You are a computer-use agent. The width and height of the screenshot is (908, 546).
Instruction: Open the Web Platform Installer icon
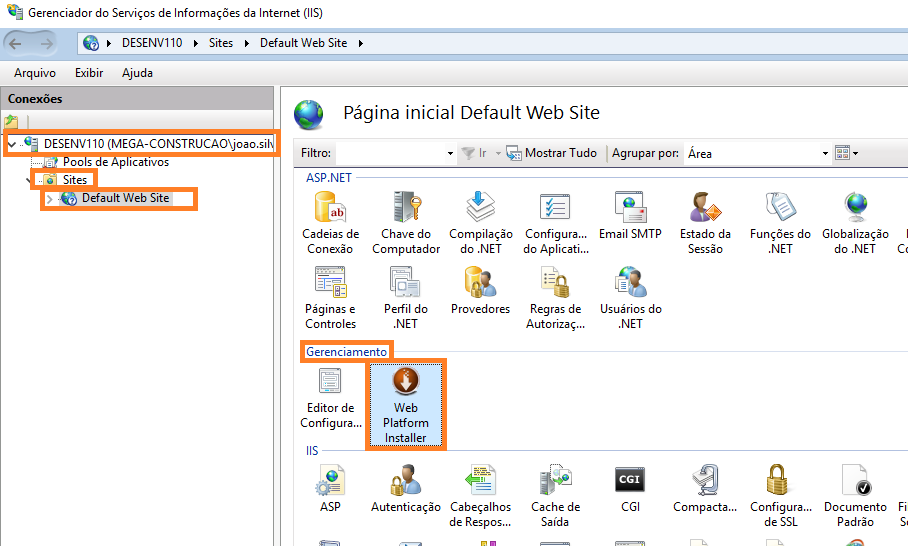coord(405,404)
